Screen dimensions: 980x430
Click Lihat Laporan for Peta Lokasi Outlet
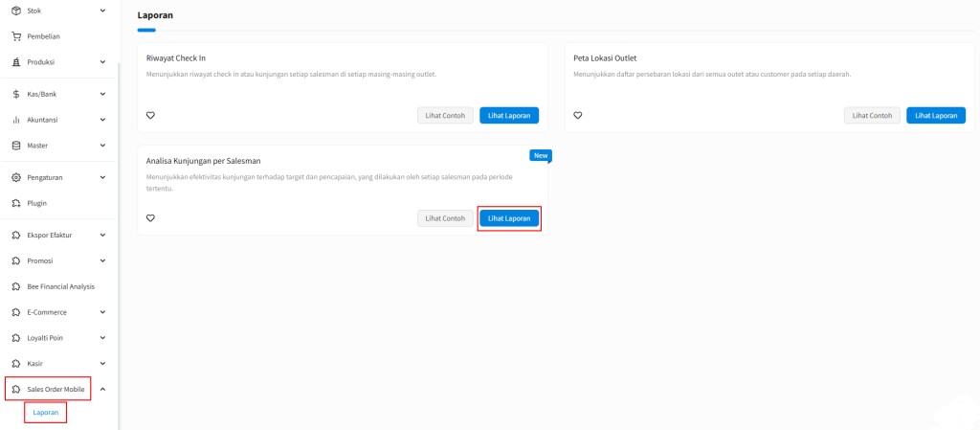click(x=936, y=116)
